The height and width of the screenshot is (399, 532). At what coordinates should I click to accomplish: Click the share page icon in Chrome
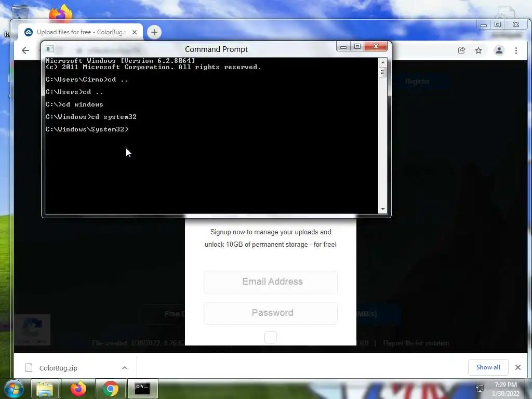pyautogui.click(x=461, y=50)
